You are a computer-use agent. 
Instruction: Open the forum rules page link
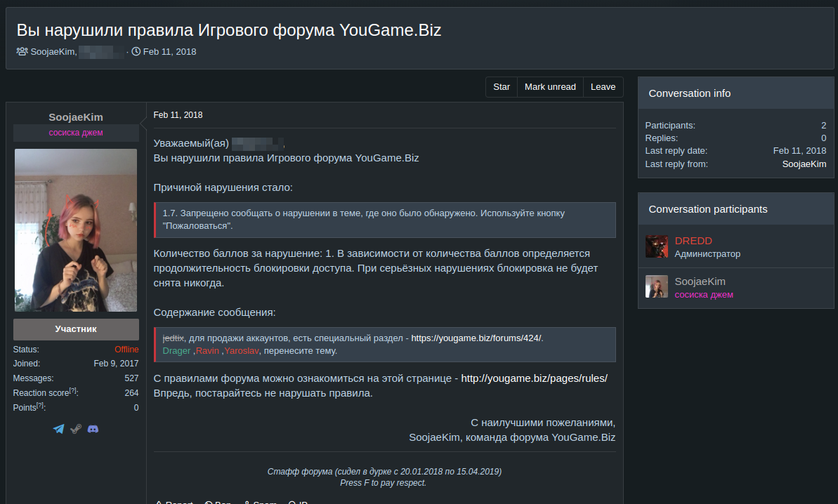[534, 378]
